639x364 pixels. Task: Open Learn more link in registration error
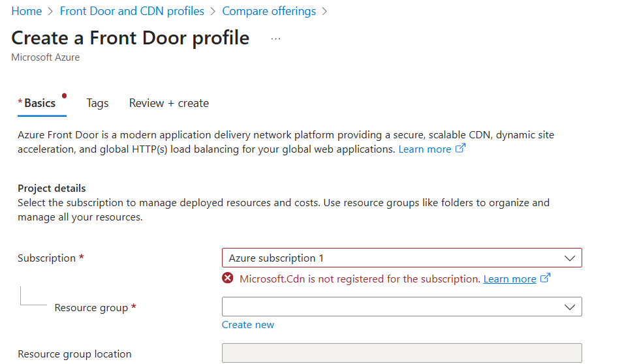509,279
